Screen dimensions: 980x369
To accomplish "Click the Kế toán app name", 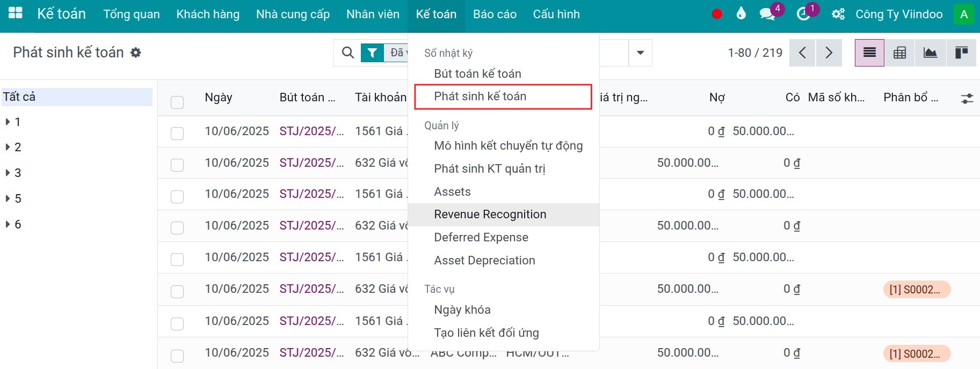I will tap(61, 14).
